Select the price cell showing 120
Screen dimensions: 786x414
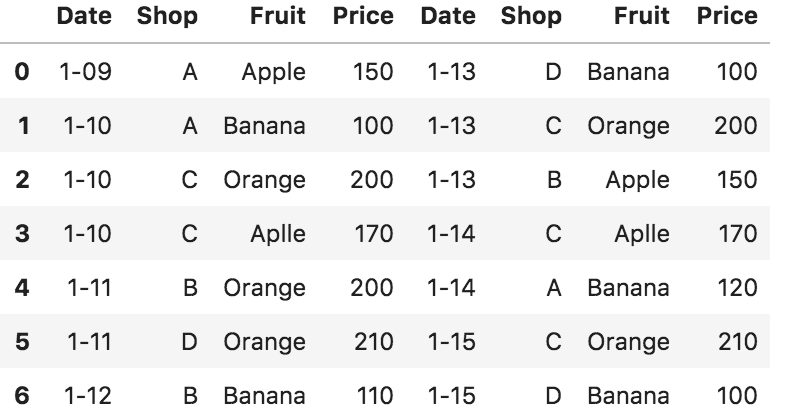737,288
